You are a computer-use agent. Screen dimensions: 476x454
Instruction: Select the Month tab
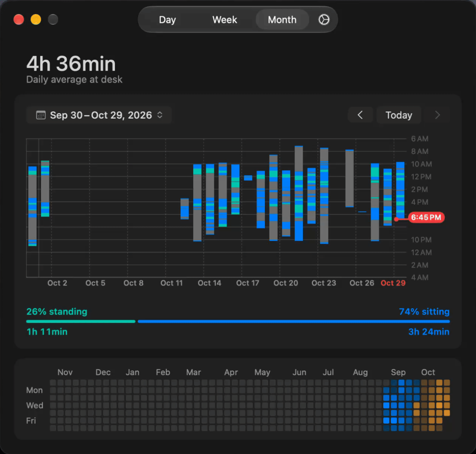[x=282, y=20]
